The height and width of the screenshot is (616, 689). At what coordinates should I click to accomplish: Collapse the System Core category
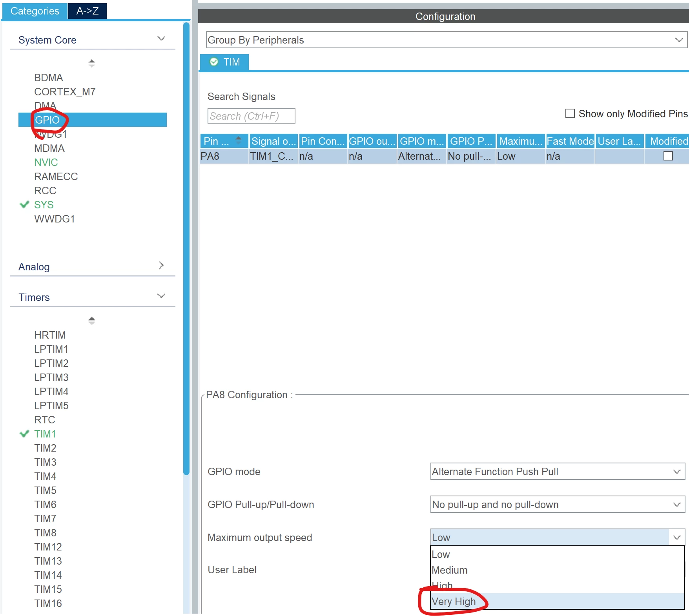161,38
